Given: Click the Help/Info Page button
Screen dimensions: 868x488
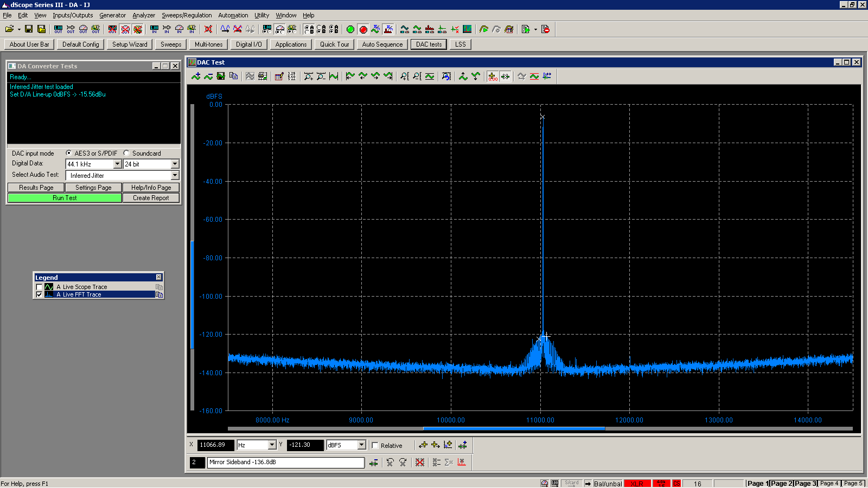Looking at the screenshot, I should tap(151, 188).
